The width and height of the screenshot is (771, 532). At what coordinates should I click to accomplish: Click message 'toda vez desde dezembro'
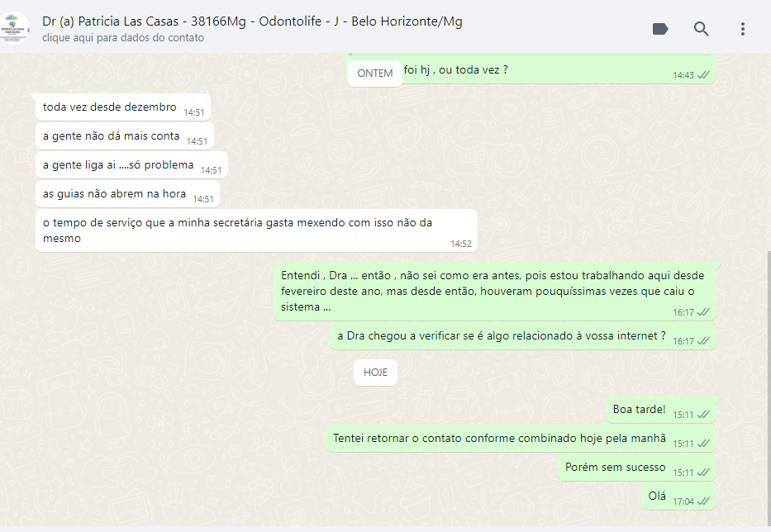pyautogui.click(x=123, y=107)
